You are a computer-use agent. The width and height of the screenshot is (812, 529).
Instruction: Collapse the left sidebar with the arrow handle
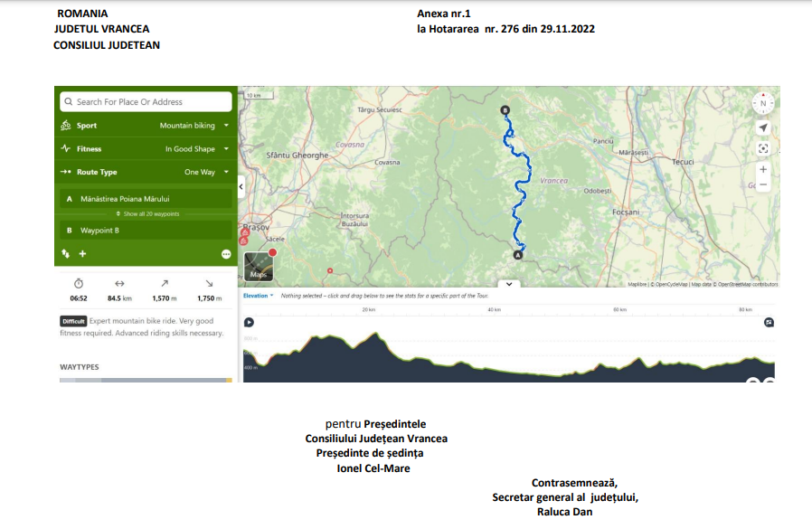241,186
